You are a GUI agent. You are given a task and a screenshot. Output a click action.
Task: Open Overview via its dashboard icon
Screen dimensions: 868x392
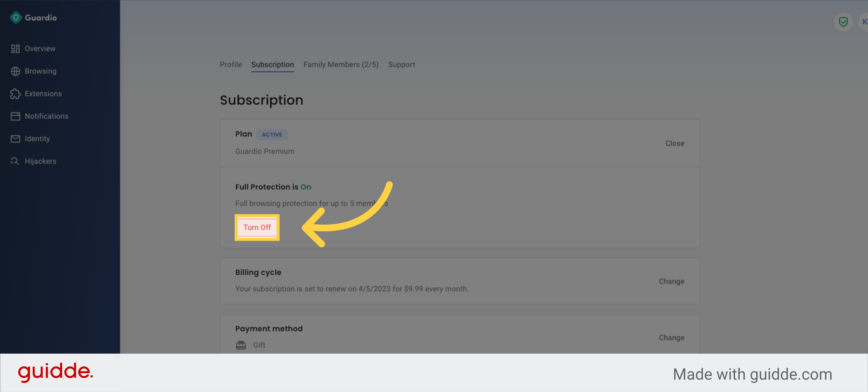[15, 49]
